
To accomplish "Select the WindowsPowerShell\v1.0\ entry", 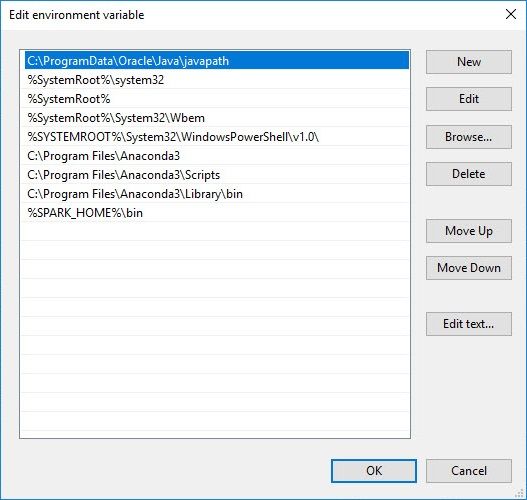I will [x=217, y=137].
